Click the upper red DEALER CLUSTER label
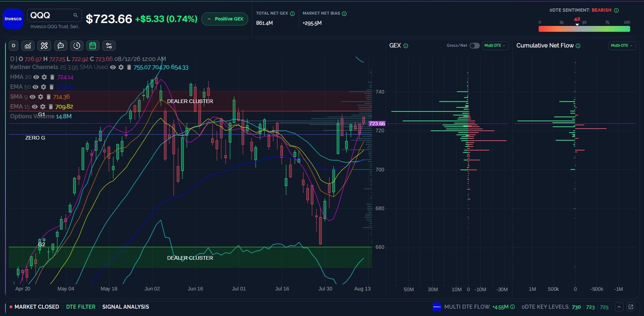 [190, 101]
